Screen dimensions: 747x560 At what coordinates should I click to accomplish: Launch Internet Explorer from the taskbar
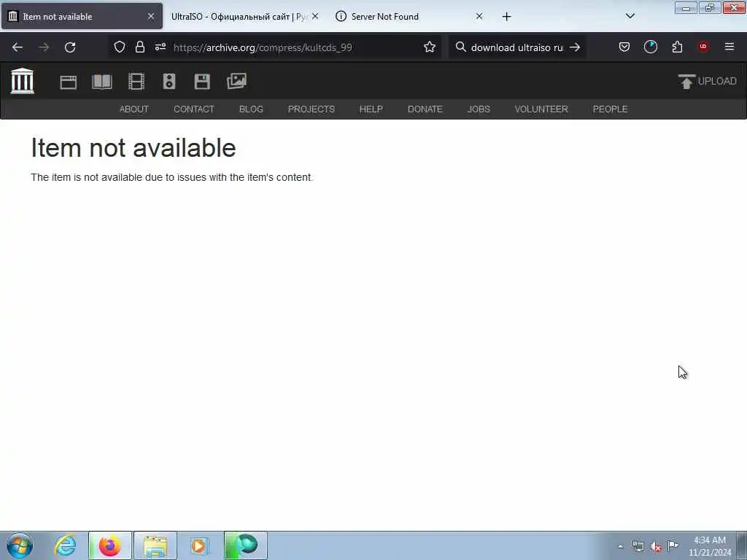pos(65,545)
